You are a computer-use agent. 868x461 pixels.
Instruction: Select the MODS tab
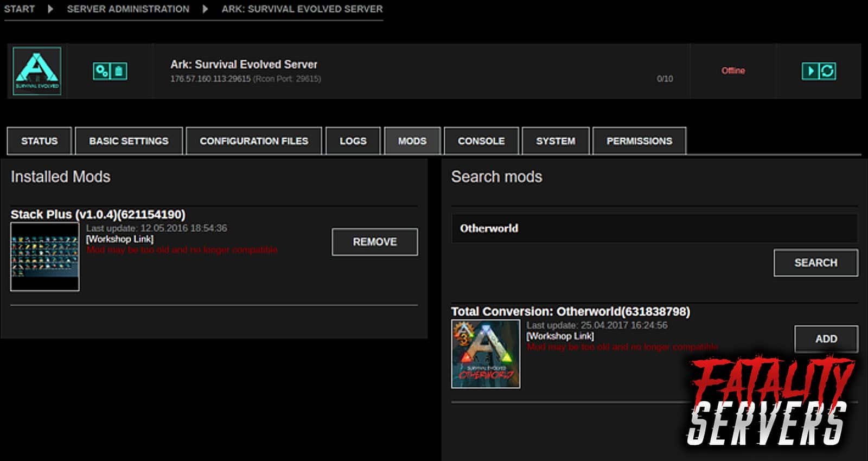tap(412, 141)
